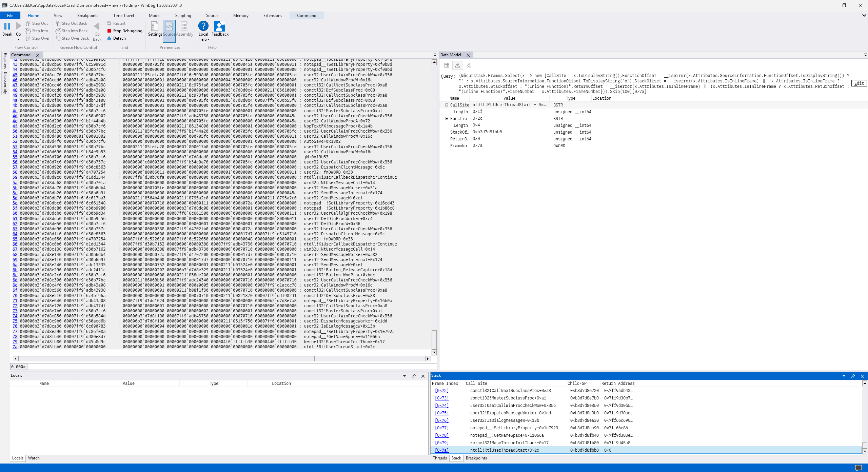Click the Edit query button
Viewport: 868px width, 472px height.
coord(859,83)
